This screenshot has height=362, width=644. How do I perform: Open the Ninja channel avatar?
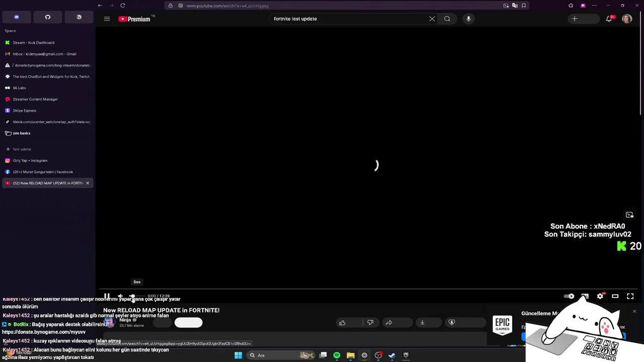[x=109, y=322]
